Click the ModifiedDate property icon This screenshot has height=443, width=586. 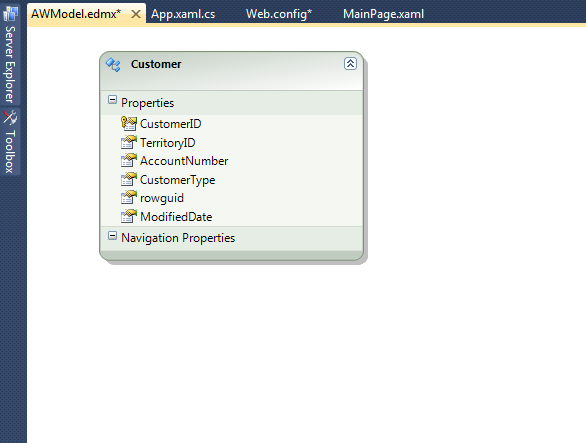pos(129,216)
